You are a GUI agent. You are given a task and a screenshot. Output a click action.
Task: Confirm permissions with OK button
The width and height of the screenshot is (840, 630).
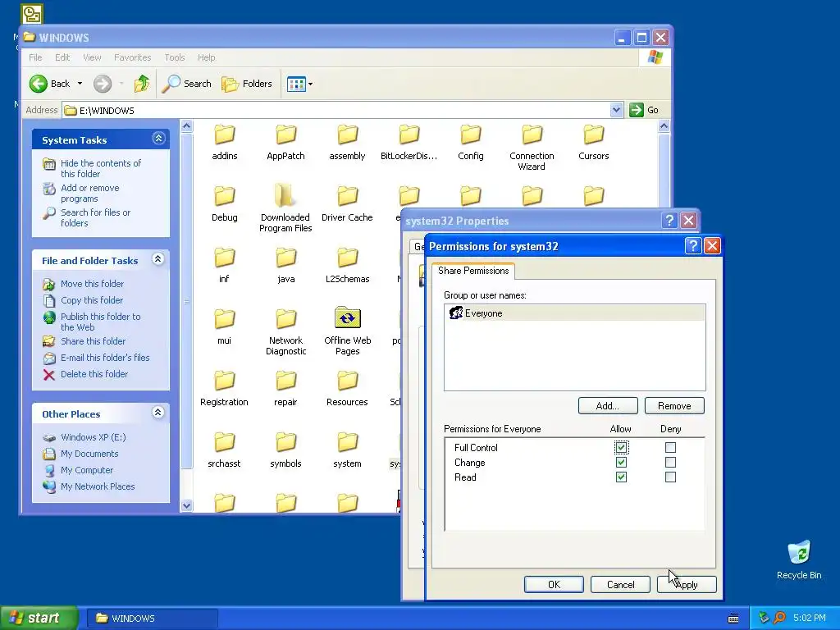click(x=554, y=584)
